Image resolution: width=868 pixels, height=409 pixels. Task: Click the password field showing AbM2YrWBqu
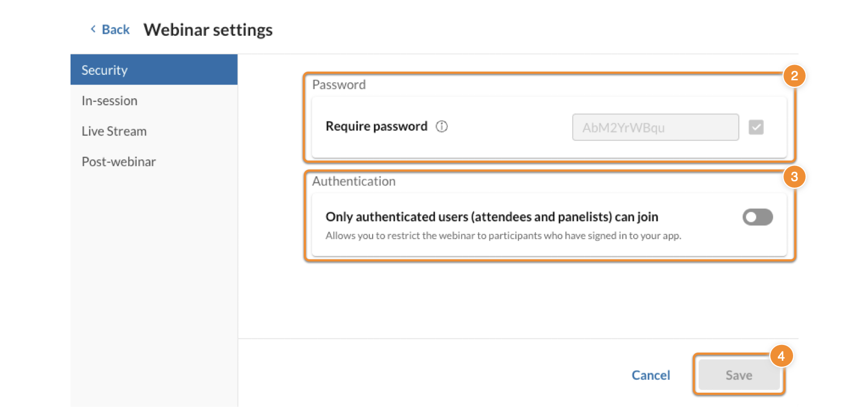(x=655, y=127)
